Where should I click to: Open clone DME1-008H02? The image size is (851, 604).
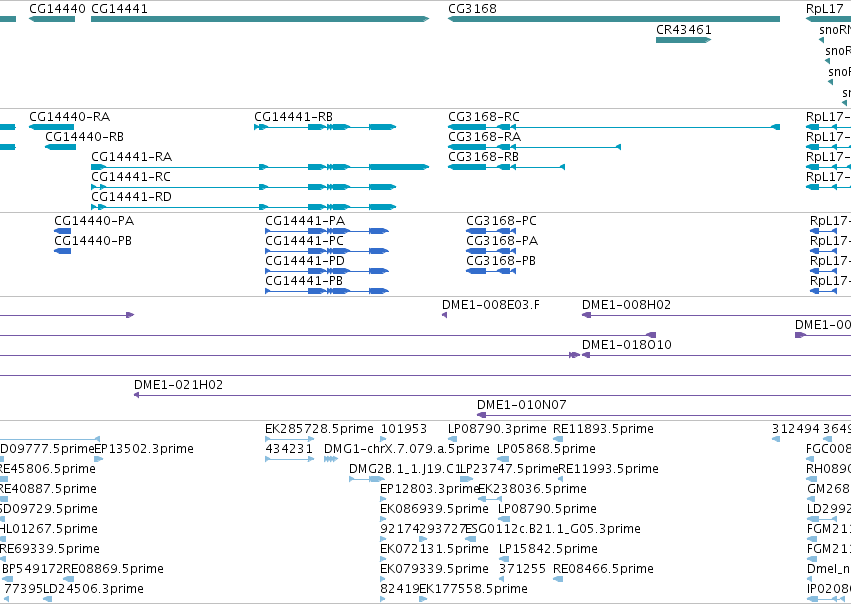[626, 304]
